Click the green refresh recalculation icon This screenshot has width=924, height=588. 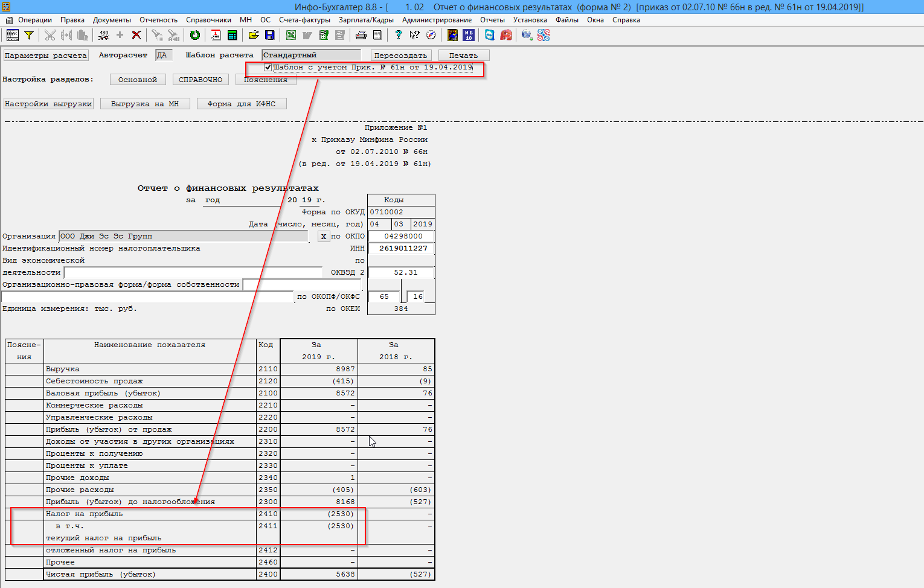(194, 35)
